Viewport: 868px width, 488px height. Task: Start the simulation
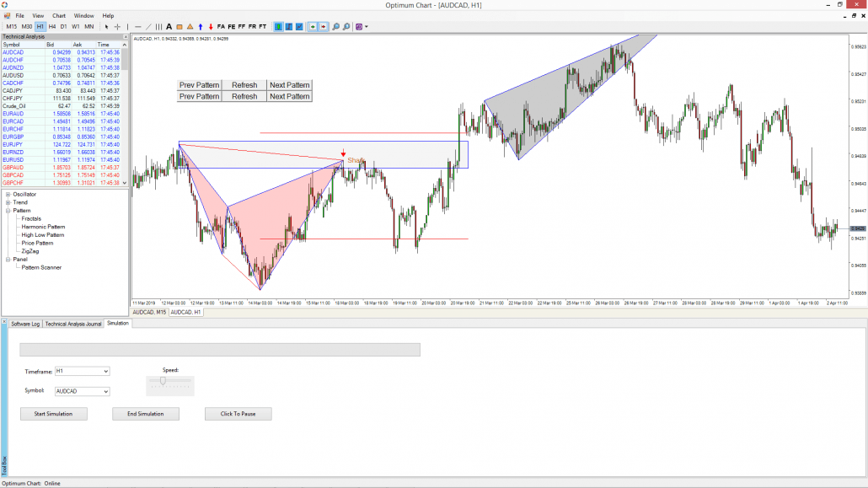pos(53,413)
